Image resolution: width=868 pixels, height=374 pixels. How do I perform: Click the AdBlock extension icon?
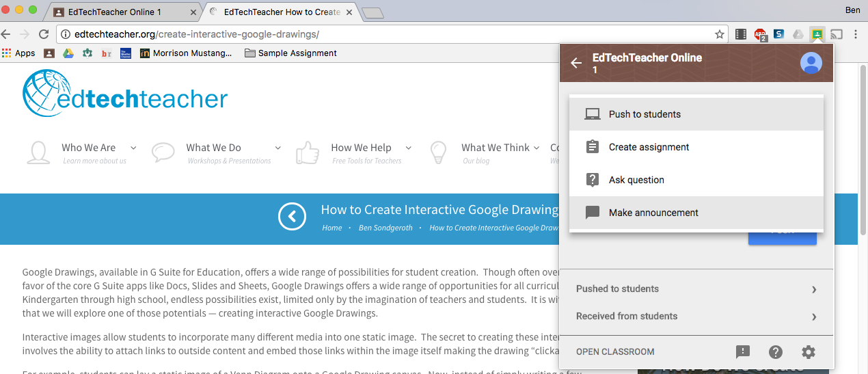760,34
